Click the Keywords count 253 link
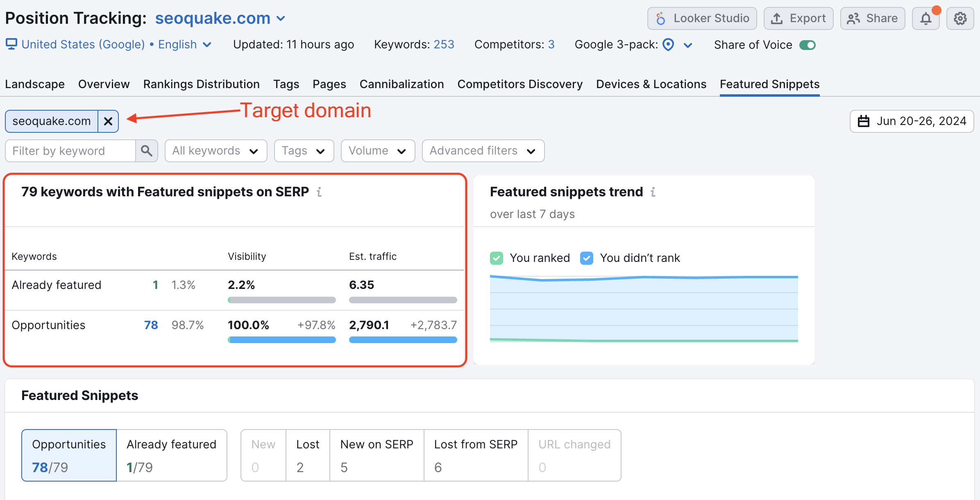This screenshot has height=500, width=980. coord(444,44)
